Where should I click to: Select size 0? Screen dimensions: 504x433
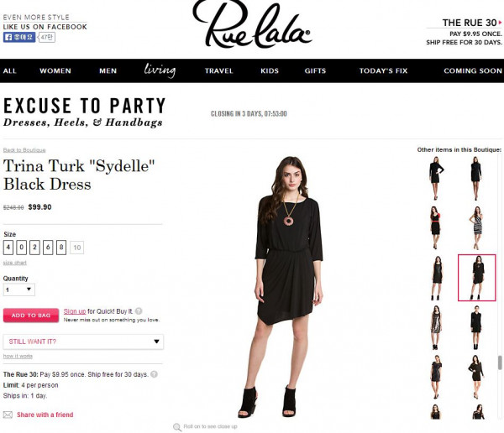pyautogui.click(x=22, y=248)
